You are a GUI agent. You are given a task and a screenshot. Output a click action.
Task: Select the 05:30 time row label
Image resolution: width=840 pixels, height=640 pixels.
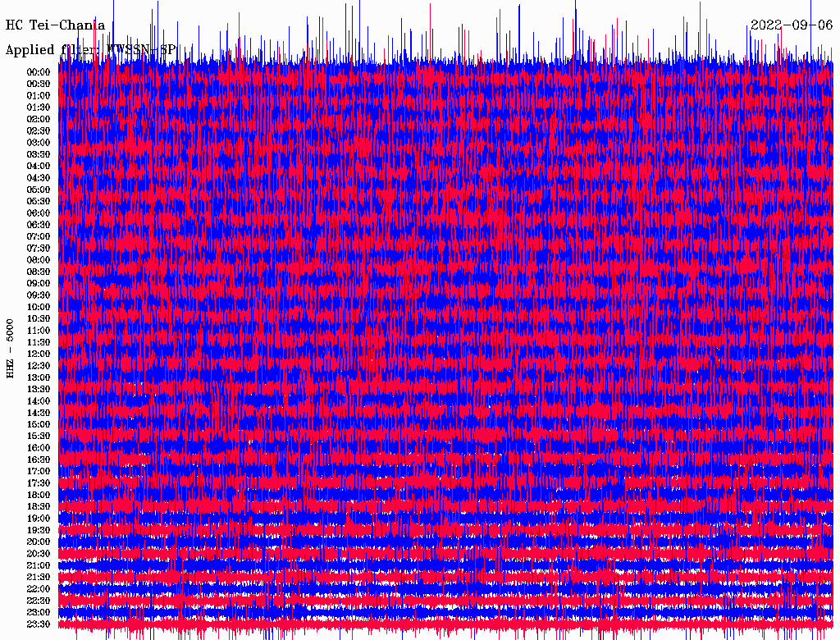tap(39, 202)
